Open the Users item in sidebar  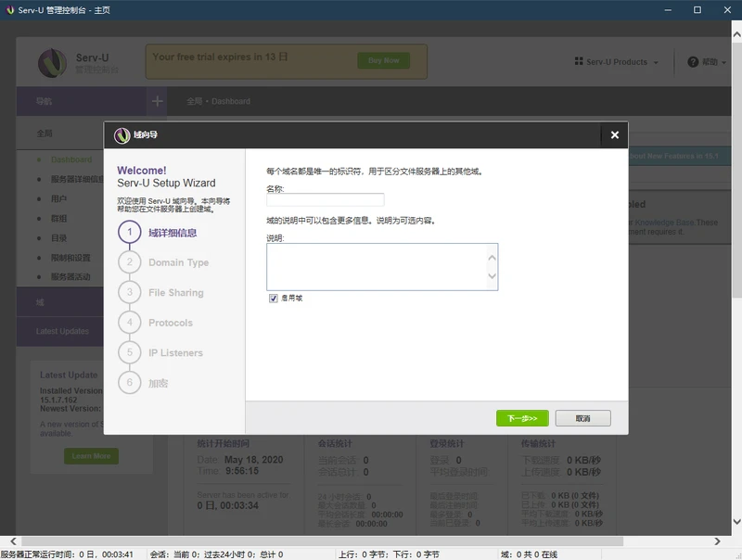[x=58, y=198]
